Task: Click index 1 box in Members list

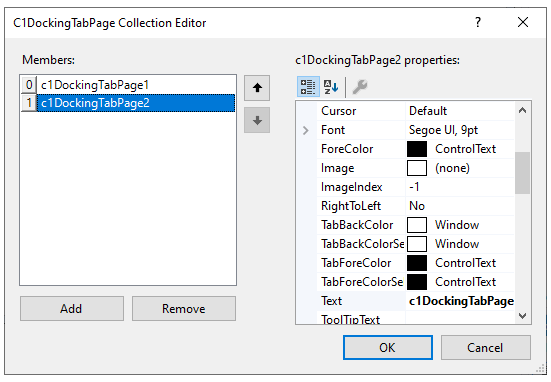Action: pyautogui.click(x=29, y=103)
